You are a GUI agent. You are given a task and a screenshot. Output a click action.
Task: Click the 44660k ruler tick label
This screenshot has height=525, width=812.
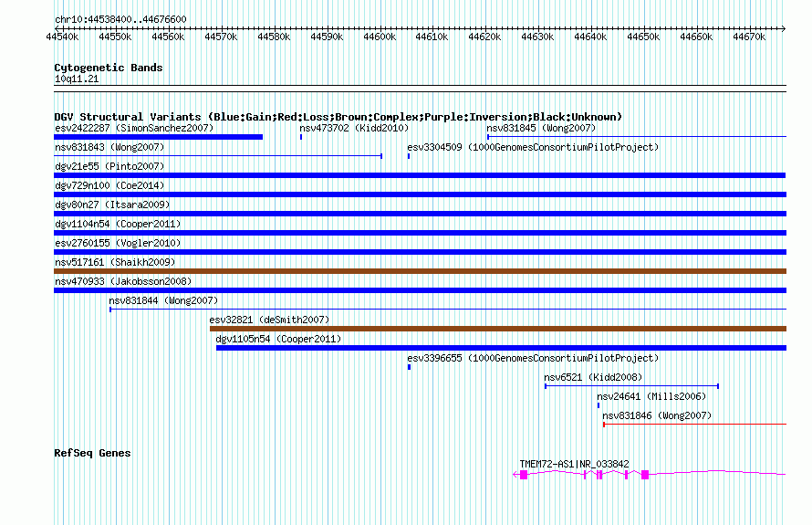696,37
